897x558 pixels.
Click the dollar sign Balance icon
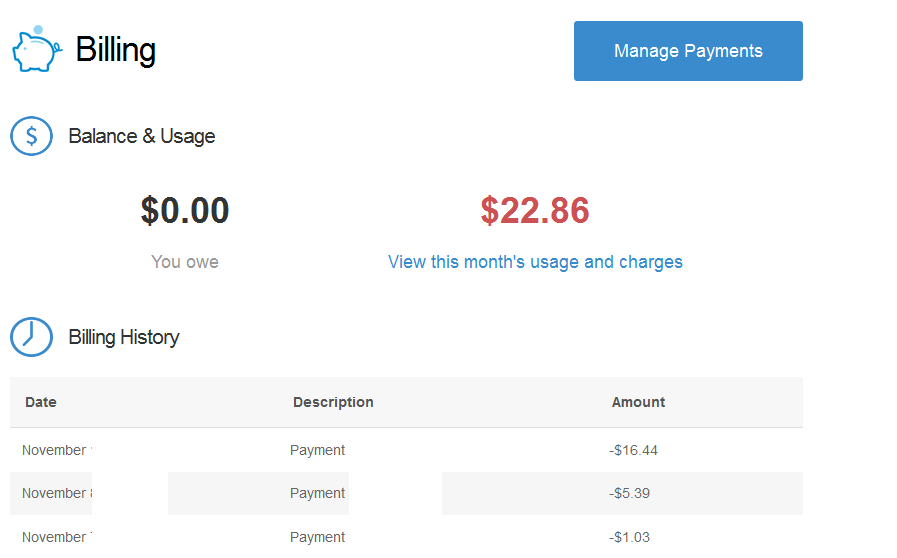pos(31,136)
